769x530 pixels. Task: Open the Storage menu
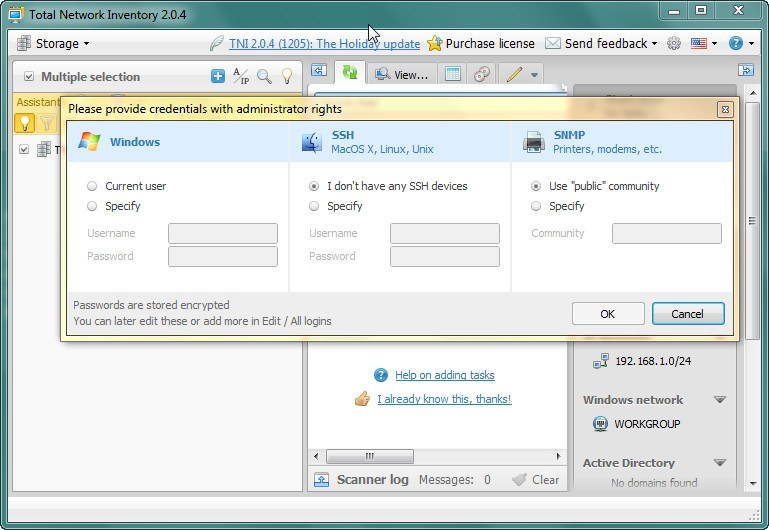53,43
